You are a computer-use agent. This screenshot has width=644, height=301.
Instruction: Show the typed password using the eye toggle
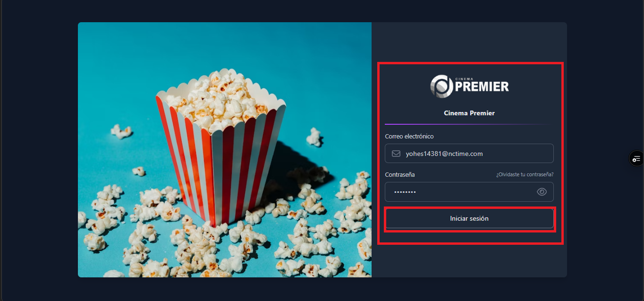[x=542, y=191]
